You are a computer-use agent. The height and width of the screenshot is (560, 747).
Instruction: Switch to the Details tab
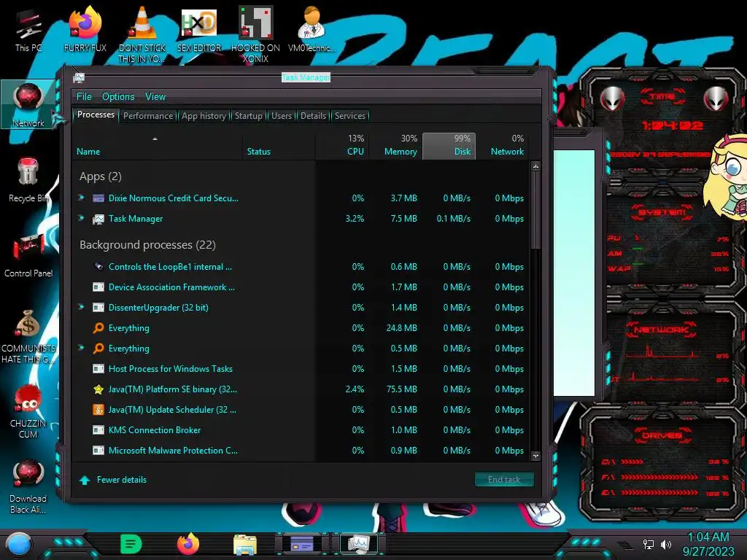pos(314,116)
